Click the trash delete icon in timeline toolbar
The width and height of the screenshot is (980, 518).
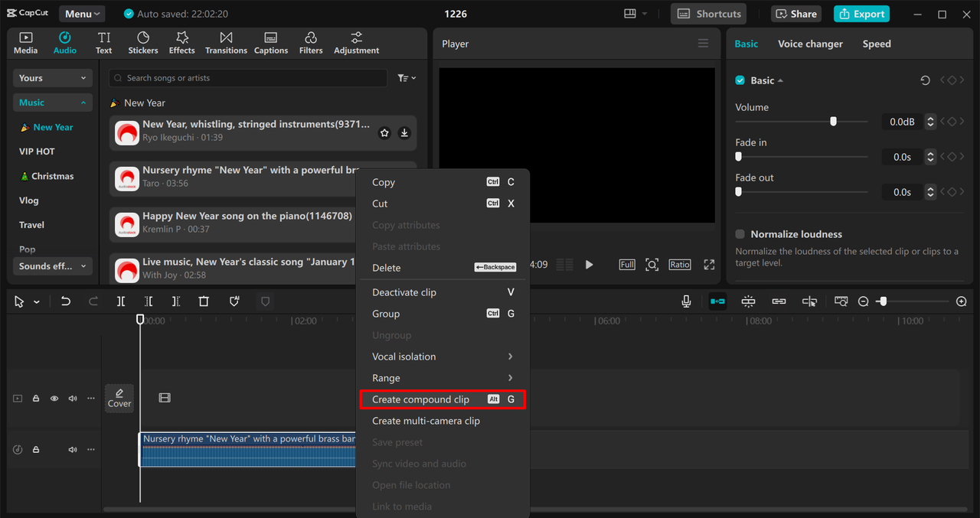[x=204, y=301]
